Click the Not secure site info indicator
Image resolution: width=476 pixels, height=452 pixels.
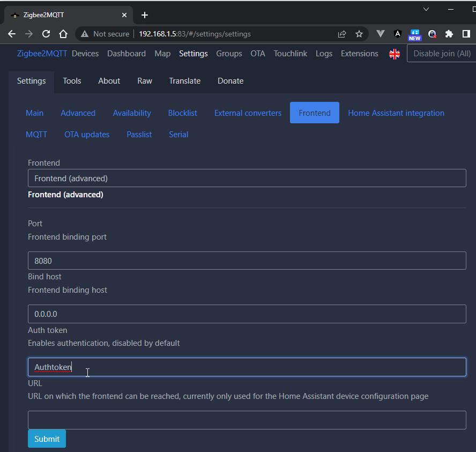(x=106, y=34)
